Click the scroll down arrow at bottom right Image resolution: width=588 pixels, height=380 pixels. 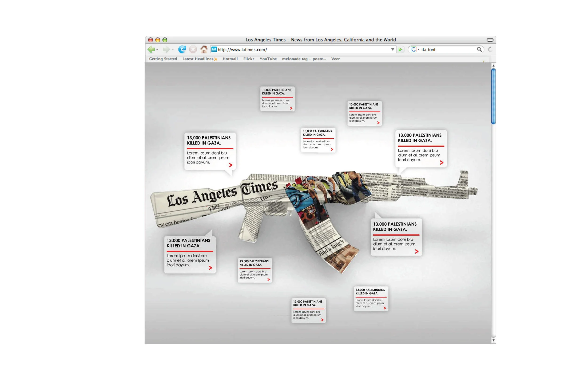pyautogui.click(x=493, y=340)
